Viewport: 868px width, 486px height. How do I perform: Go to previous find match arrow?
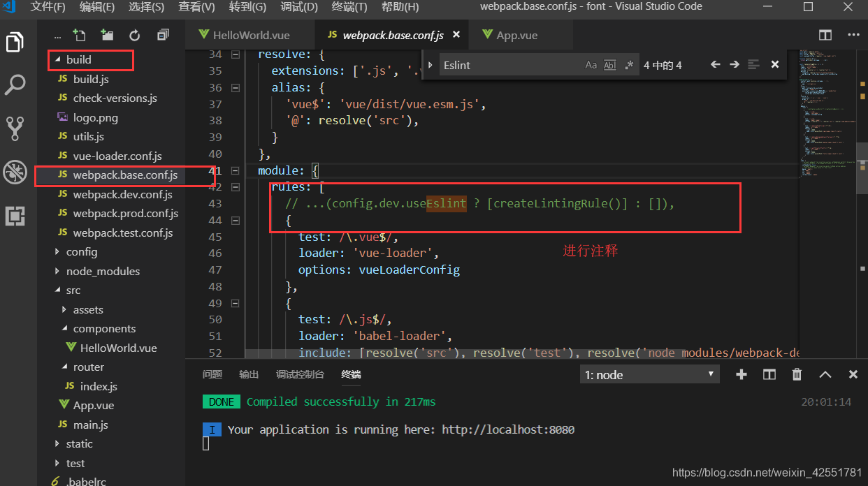715,65
